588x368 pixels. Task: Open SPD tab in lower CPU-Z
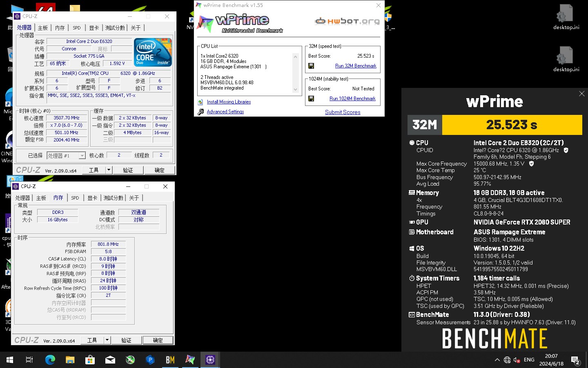[x=75, y=198]
